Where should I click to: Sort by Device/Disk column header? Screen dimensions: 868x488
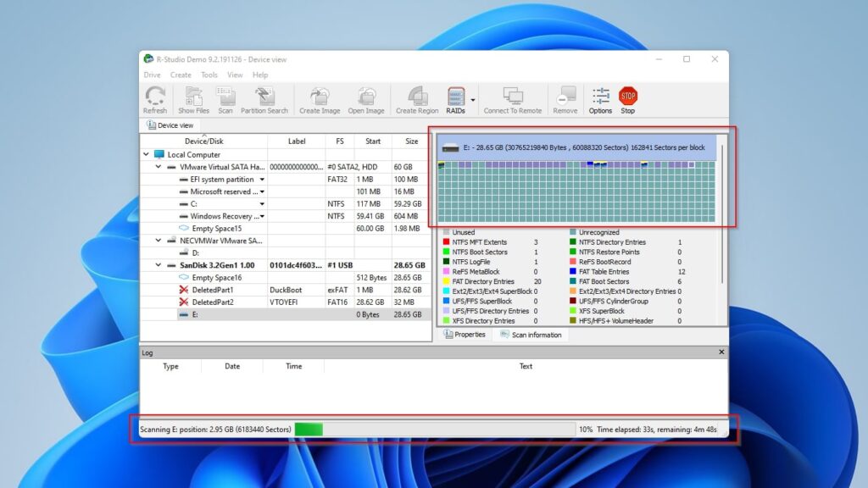pyautogui.click(x=203, y=141)
